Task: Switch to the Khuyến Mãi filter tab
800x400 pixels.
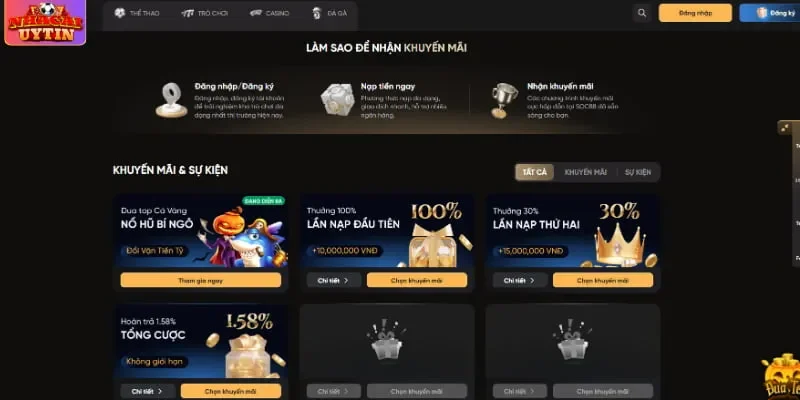Action: [x=586, y=172]
